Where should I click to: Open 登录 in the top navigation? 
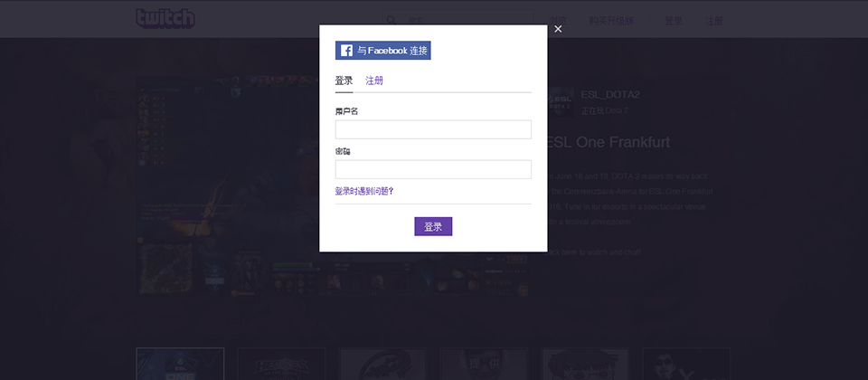[x=673, y=21]
